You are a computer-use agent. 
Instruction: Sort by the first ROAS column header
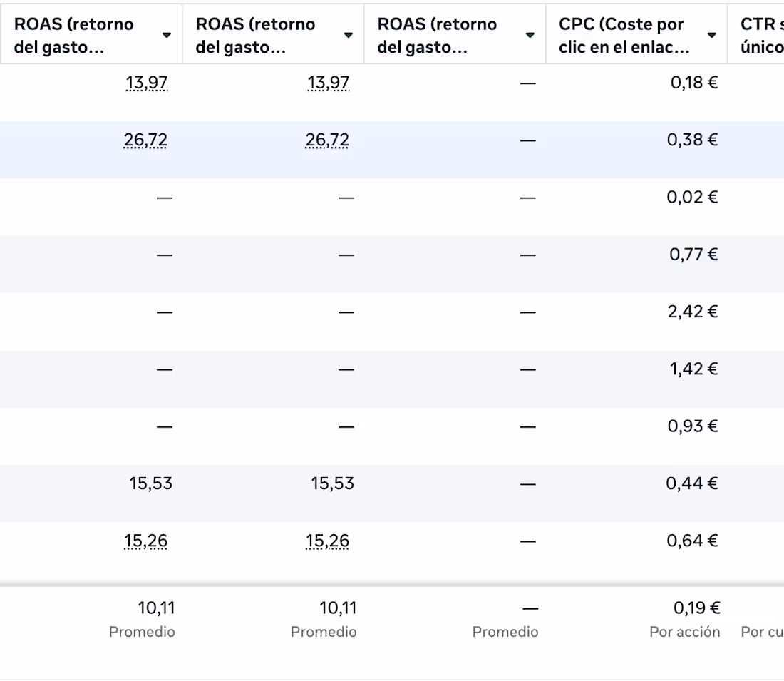coord(71,34)
